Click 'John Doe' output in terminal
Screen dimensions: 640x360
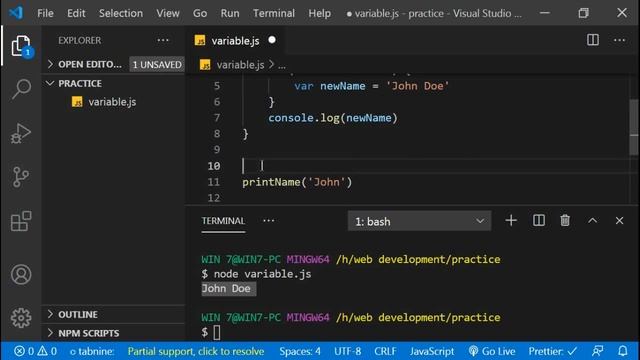226,289
